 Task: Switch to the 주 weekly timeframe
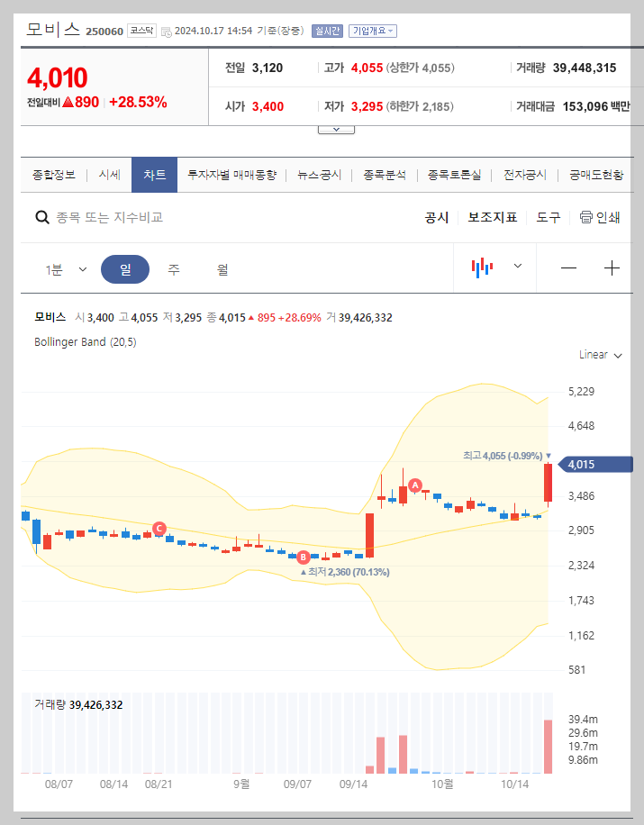pyautogui.click(x=173, y=267)
